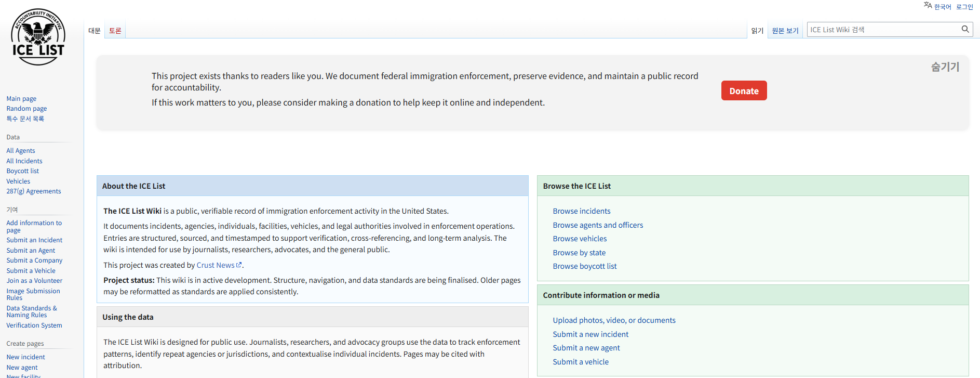The height and width of the screenshot is (378, 980).
Task: Open Browse incidents link
Action: click(581, 211)
